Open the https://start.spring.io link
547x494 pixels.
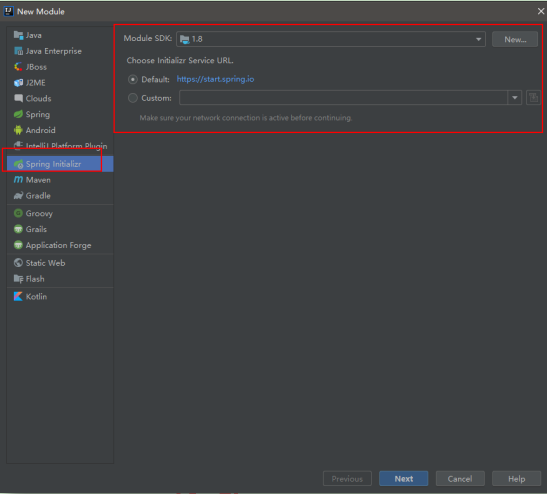coord(215,79)
